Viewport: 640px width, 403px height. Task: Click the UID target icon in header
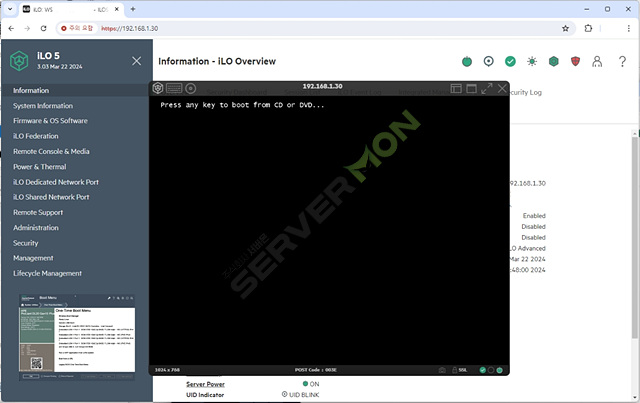tap(489, 61)
